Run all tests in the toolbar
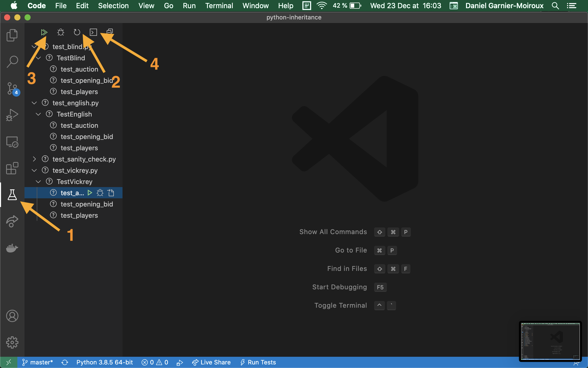The width and height of the screenshot is (588, 368). (x=44, y=32)
